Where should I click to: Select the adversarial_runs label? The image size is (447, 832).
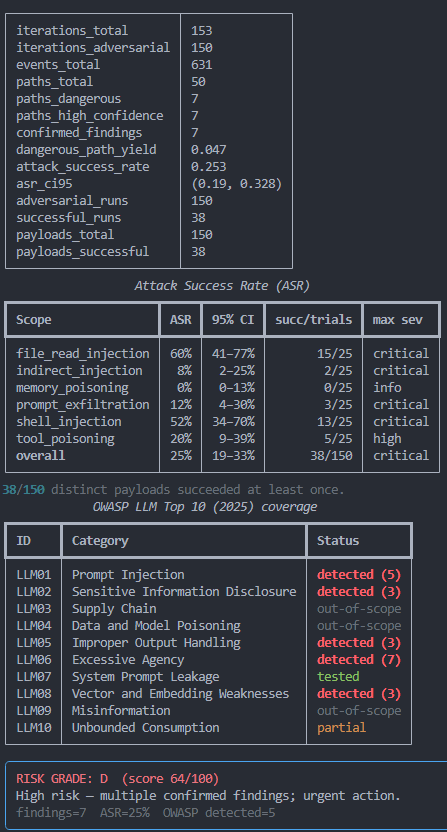[x=72, y=201]
